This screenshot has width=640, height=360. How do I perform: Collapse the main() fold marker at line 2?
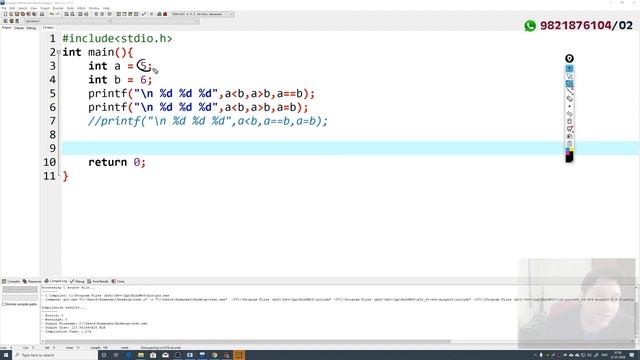pyautogui.click(x=58, y=52)
